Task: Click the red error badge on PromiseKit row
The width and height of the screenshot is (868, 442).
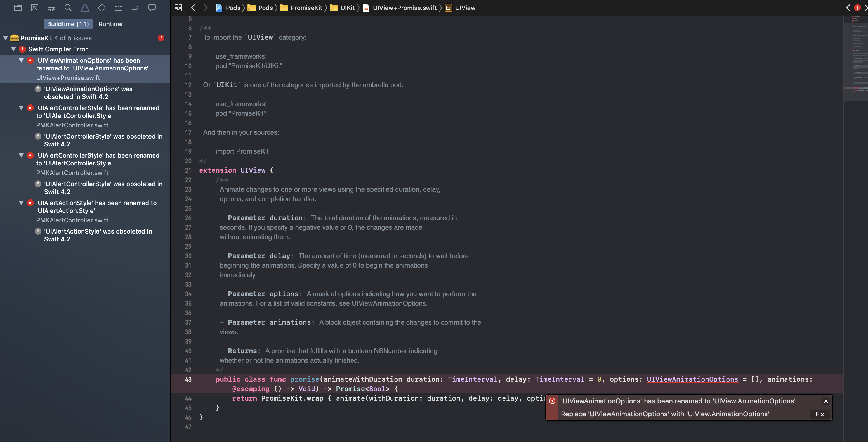Action: (x=161, y=38)
